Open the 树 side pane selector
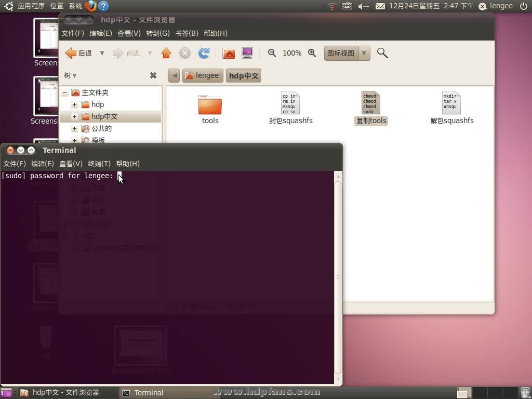The image size is (532, 399). tap(70, 75)
